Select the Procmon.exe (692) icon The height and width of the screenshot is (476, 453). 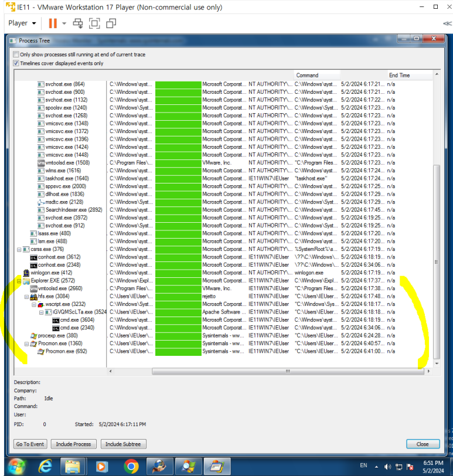(x=41, y=352)
